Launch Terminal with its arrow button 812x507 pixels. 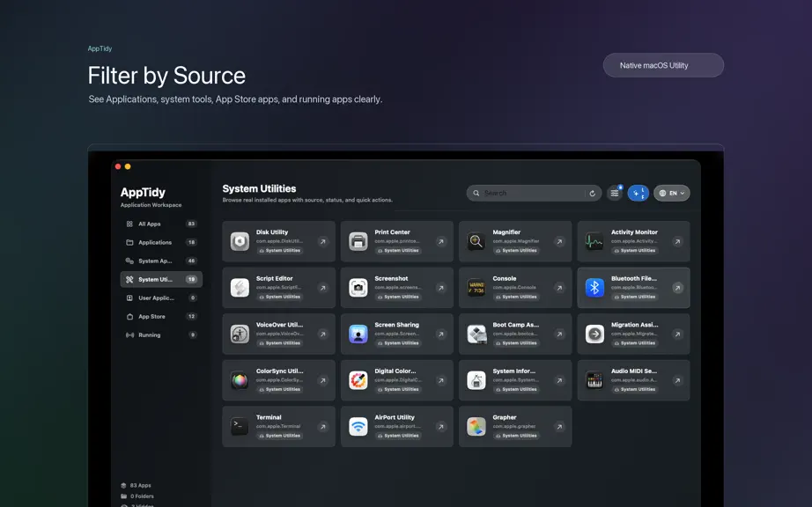pos(322,427)
